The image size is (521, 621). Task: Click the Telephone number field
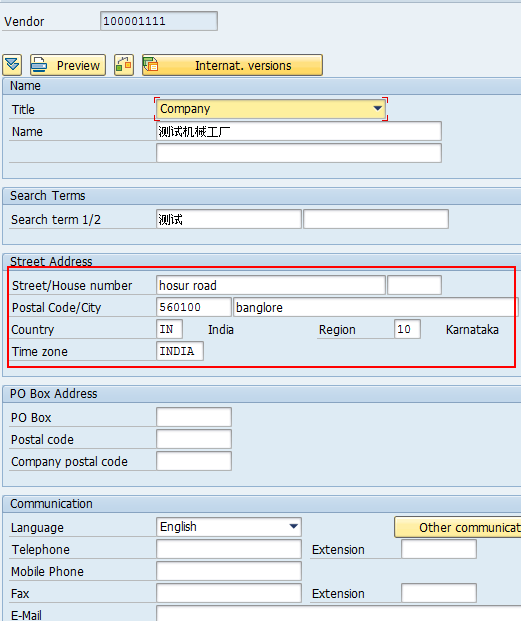click(x=229, y=549)
